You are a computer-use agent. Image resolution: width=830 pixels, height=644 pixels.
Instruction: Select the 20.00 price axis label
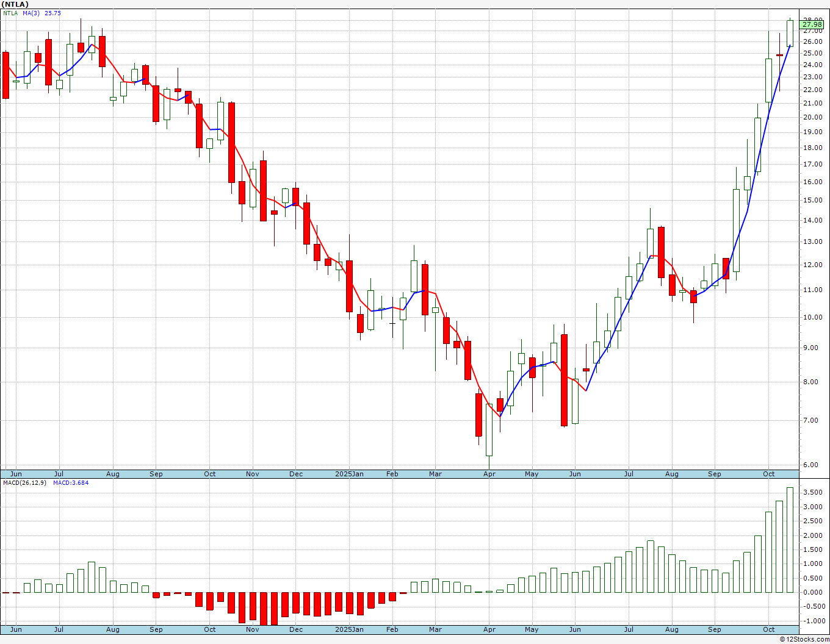(812, 117)
